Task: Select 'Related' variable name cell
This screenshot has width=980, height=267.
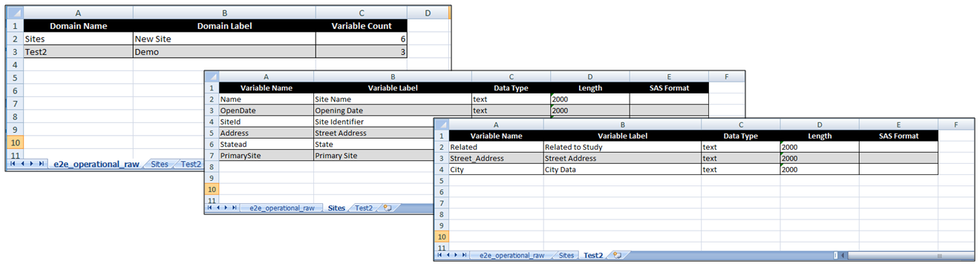Action: (497, 147)
